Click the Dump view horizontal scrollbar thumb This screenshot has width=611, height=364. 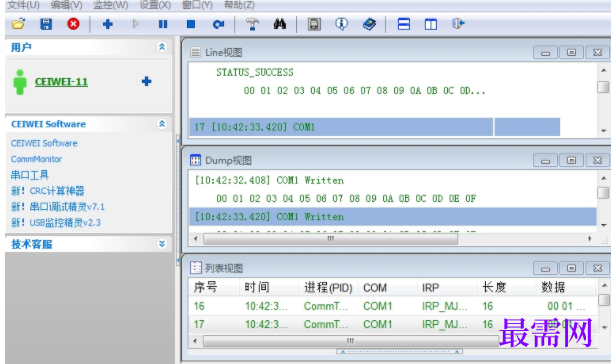point(330,239)
